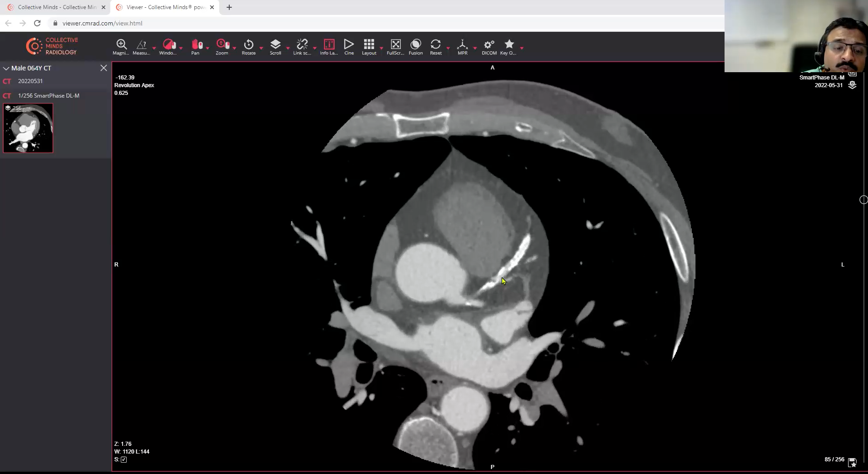Uncheck the S checkbox in viewport overlay

(124, 459)
